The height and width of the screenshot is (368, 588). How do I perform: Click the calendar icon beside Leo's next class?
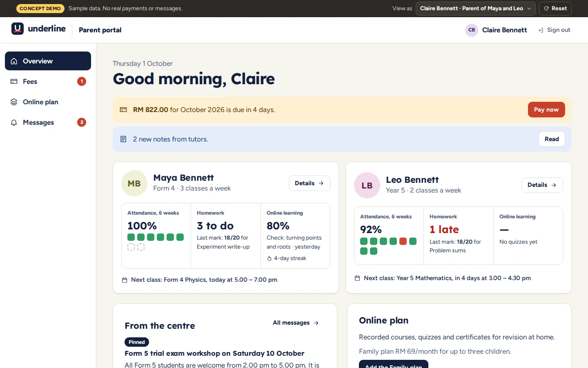[x=357, y=278]
